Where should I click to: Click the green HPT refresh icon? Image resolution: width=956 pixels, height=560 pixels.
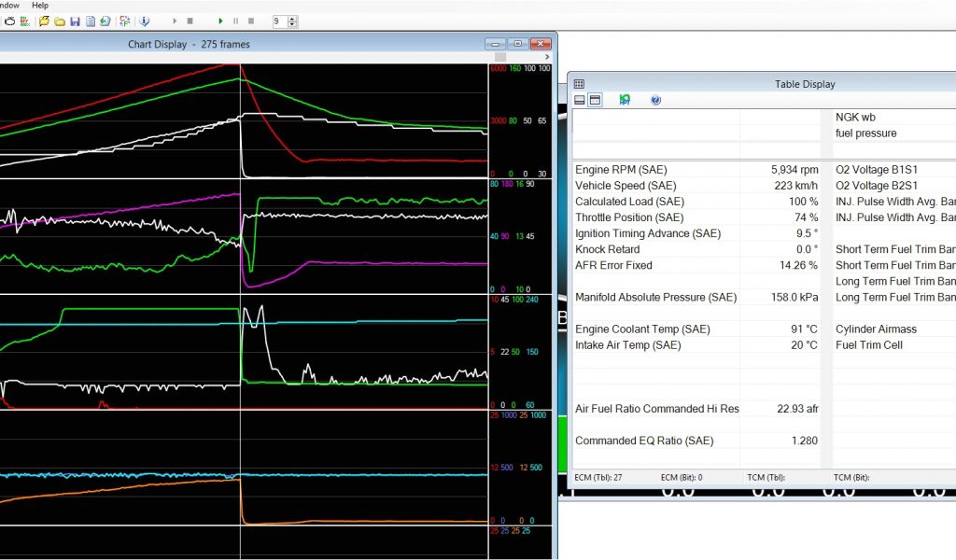[625, 100]
